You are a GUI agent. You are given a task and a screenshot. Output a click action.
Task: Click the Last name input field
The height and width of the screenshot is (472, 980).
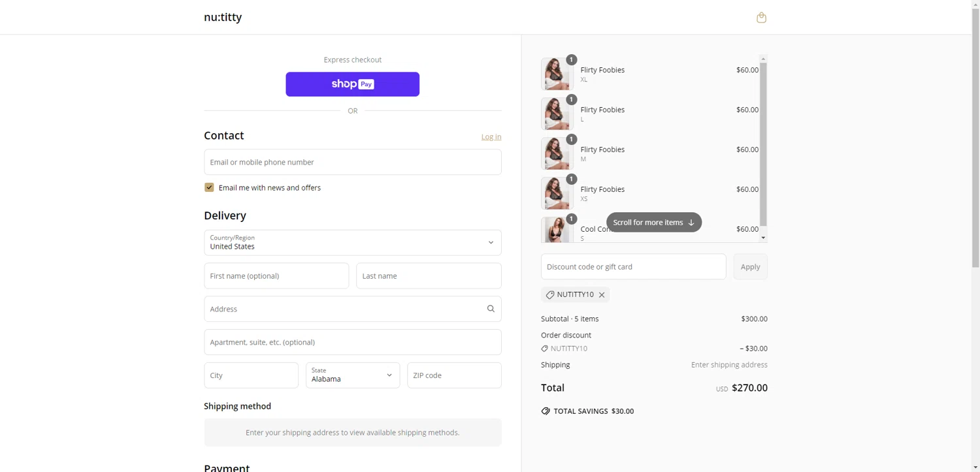point(429,276)
